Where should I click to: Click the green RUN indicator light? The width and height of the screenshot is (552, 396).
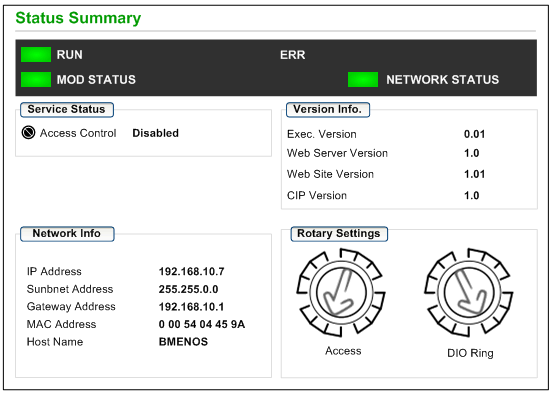(x=36, y=55)
